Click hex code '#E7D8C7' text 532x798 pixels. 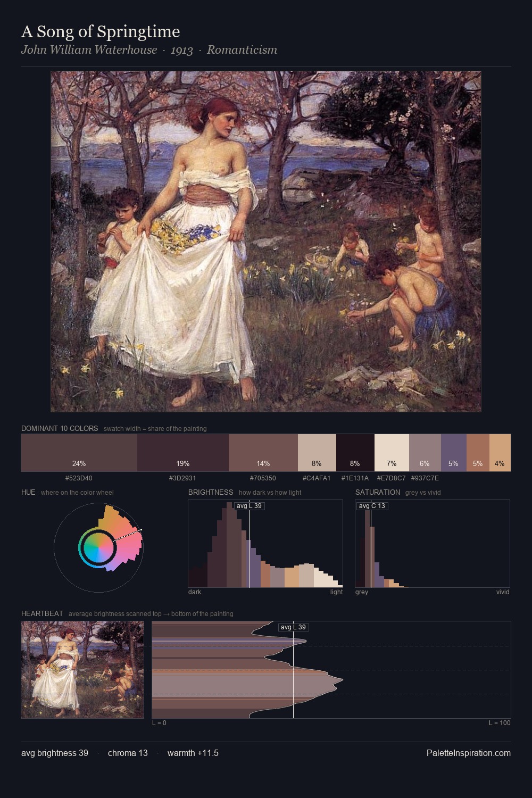[x=391, y=478]
